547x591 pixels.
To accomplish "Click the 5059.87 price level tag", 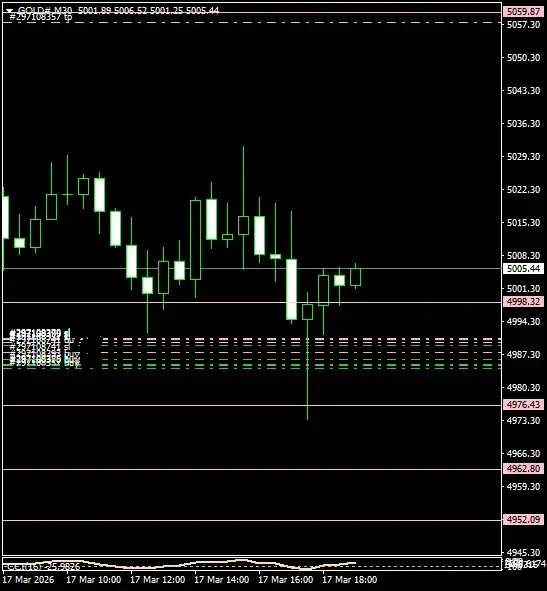I will tap(523, 12).
